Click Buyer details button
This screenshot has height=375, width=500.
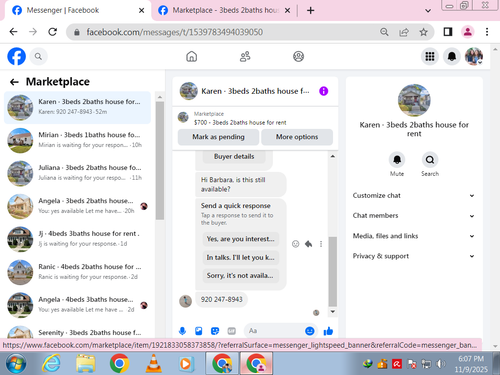click(234, 156)
